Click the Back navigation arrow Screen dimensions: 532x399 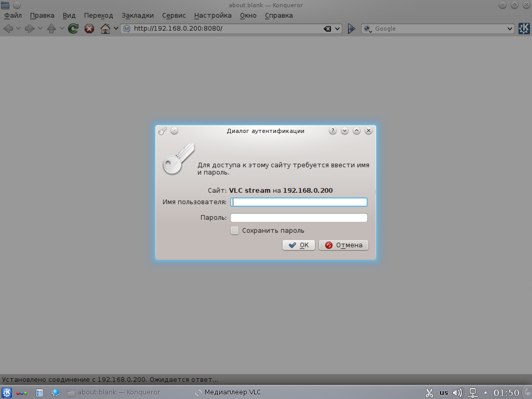(x=8, y=29)
